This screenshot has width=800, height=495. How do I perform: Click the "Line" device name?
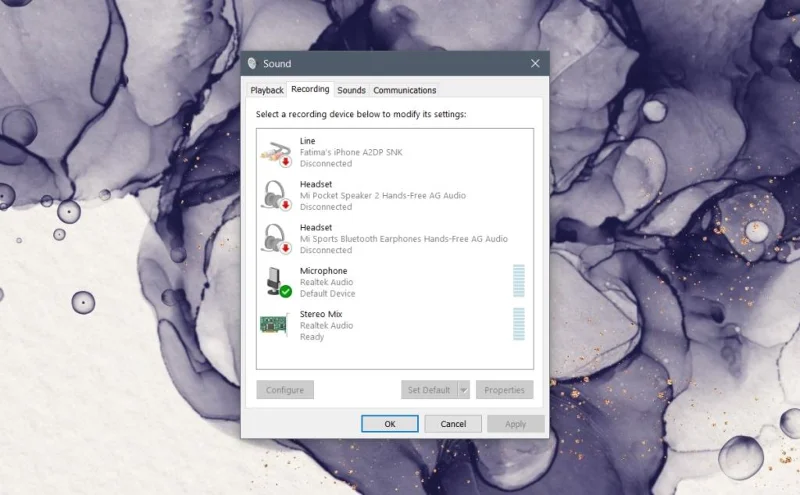click(308, 141)
